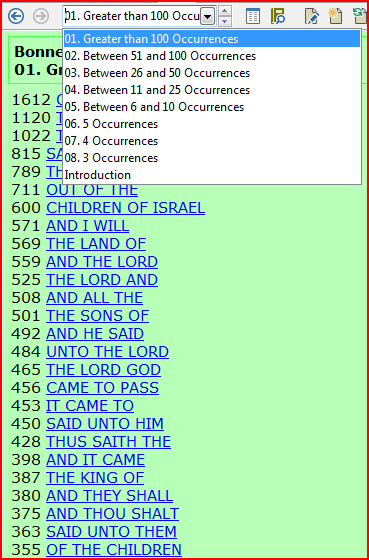Viewport: 369px width, 560px height.
Task: Open the SAID UNTO HIM link
Action: (x=105, y=424)
